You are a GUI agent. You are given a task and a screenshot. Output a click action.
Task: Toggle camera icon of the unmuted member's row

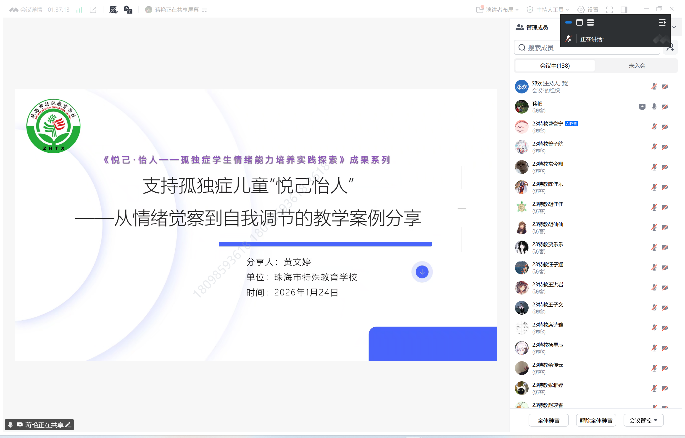[x=665, y=107]
